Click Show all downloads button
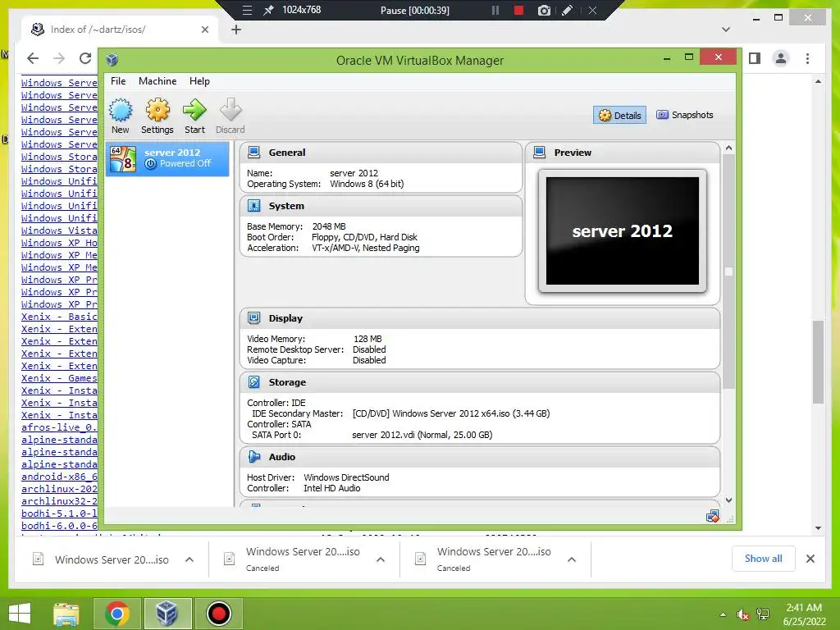Image resolution: width=840 pixels, height=630 pixels. coord(764,559)
